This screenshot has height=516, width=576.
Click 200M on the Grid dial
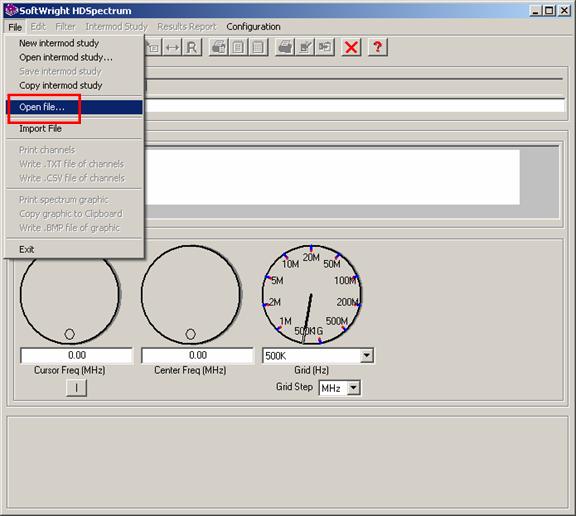347,302
